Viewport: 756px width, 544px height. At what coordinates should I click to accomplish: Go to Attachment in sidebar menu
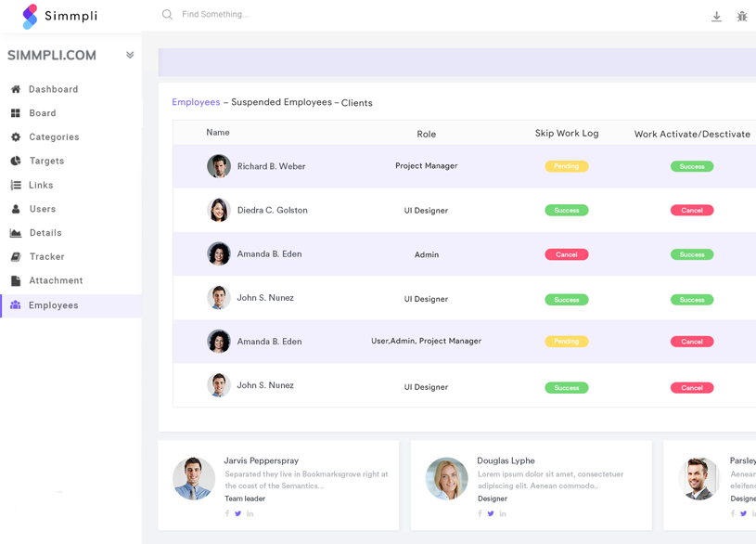(x=56, y=280)
